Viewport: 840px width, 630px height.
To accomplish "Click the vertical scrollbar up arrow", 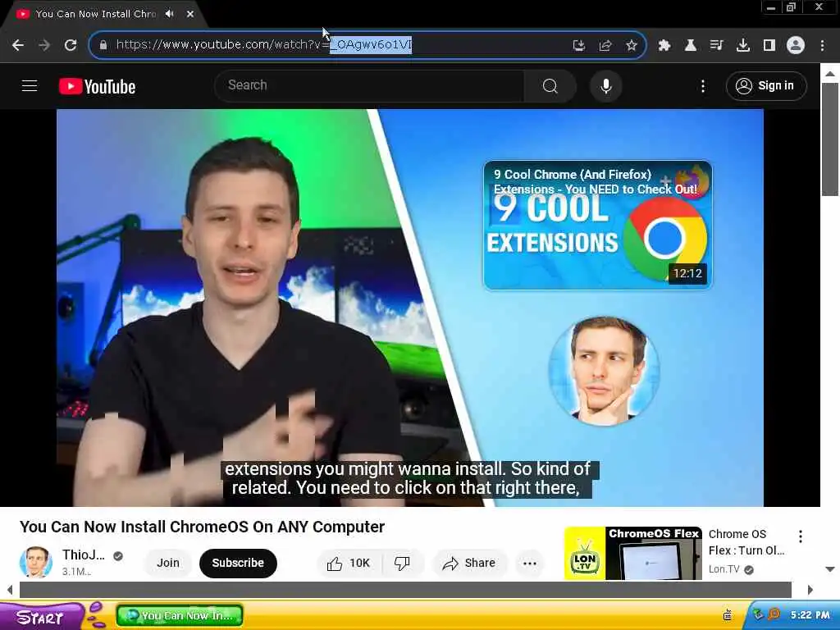I will [830, 73].
